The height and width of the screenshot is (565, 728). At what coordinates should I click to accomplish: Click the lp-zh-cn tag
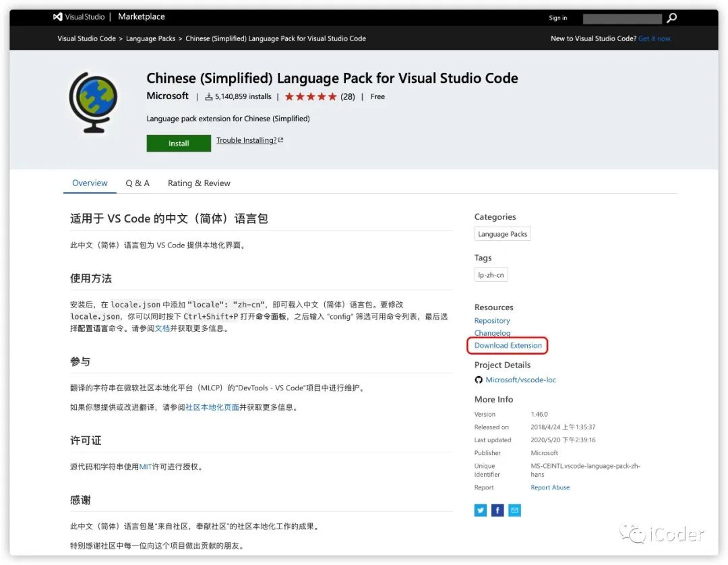coord(491,275)
